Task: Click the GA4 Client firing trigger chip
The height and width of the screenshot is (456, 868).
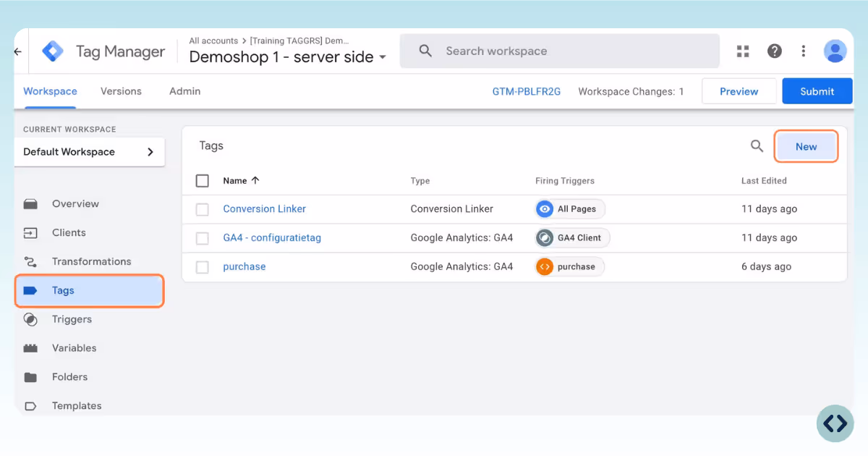Action: click(x=573, y=238)
